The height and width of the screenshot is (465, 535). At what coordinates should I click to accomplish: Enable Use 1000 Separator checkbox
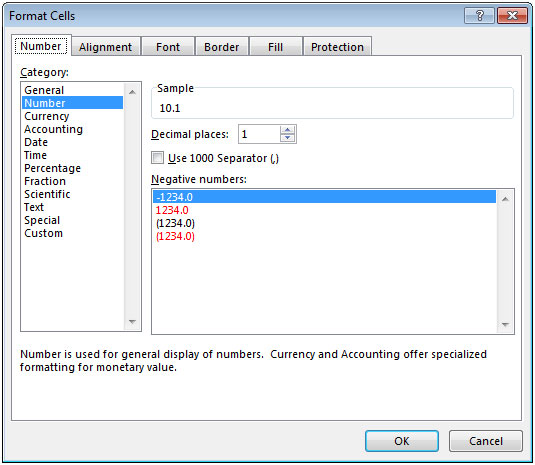157,158
